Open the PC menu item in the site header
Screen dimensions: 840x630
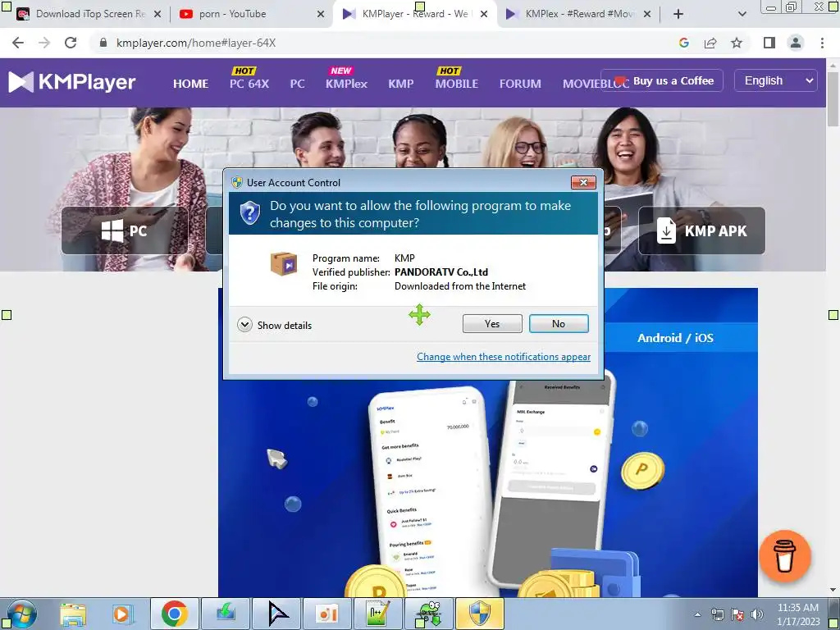(297, 84)
